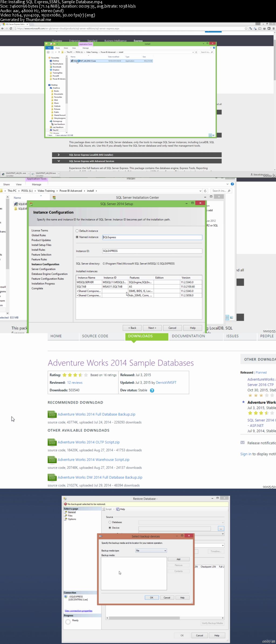Click the Restore Database horizontal scrollbar
This screenshot has height=644, width=276.
click(165, 618)
